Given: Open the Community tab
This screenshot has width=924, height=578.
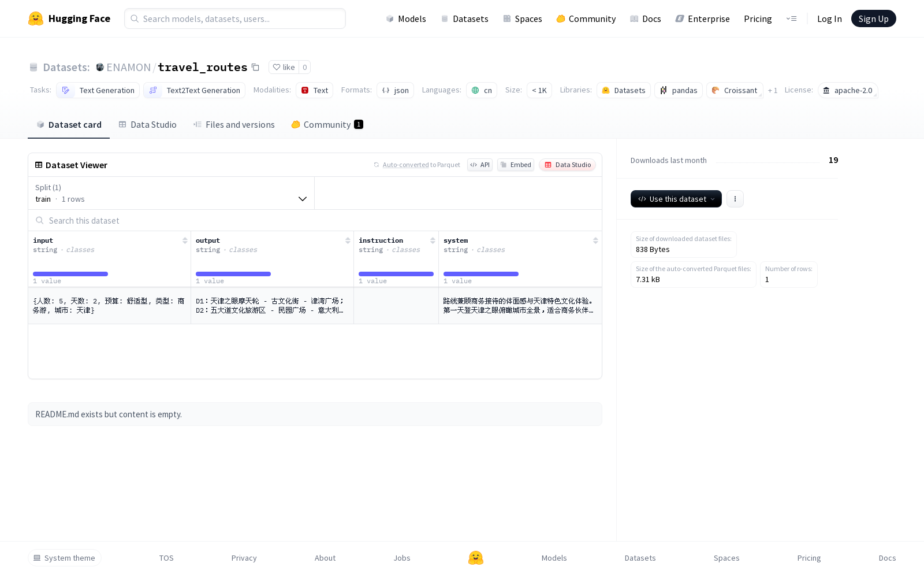Looking at the screenshot, I should [327, 124].
